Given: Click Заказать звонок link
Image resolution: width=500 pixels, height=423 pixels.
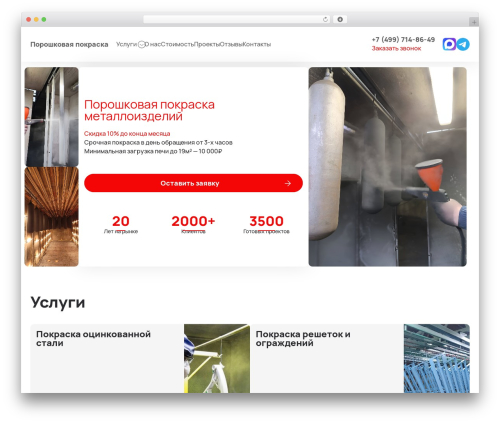Looking at the screenshot, I should click(396, 48).
